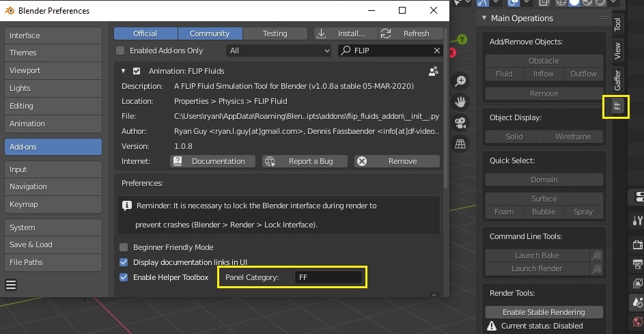The height and width of the screenshot is (334, 644).
Task: Switch to the View sidebar tab
Action: [617, 51]
